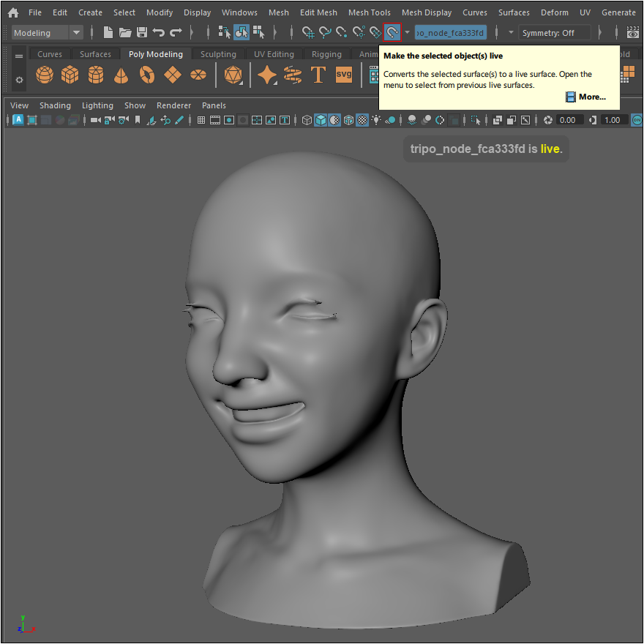This screenshot has width=644, height=644.
Task: Click the polygon torus shelf icon
Action: tap(147, 75)
